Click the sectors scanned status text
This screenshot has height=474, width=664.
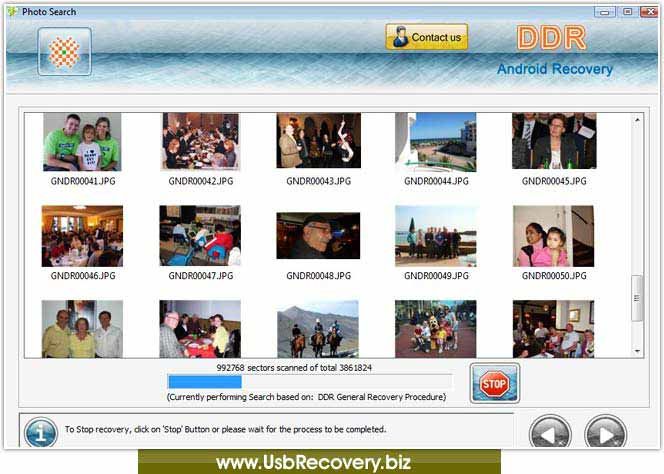[x=294, y=368]
